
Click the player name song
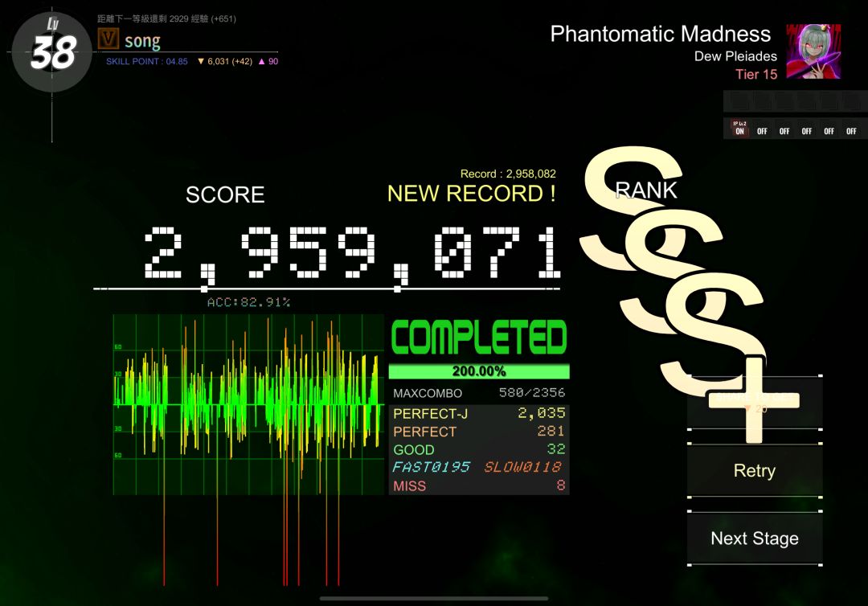143,41
